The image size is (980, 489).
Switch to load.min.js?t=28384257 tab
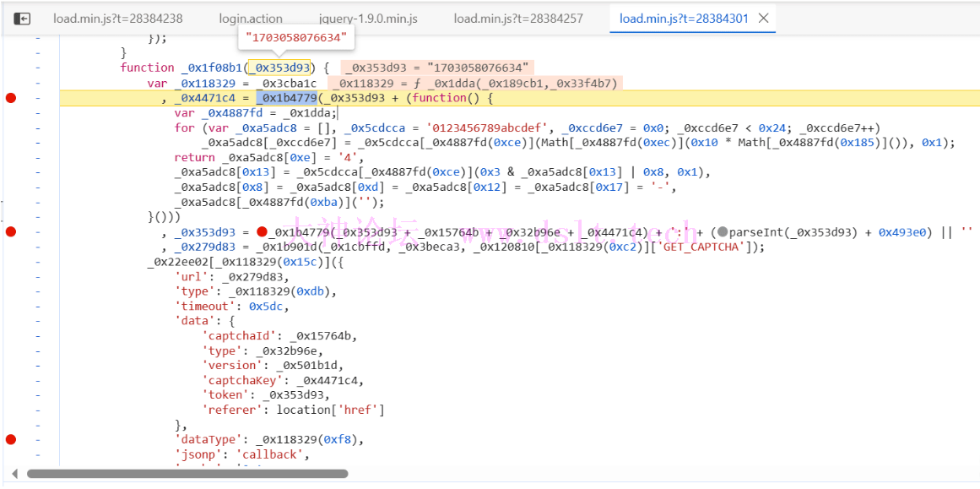[x=517, y=19]
